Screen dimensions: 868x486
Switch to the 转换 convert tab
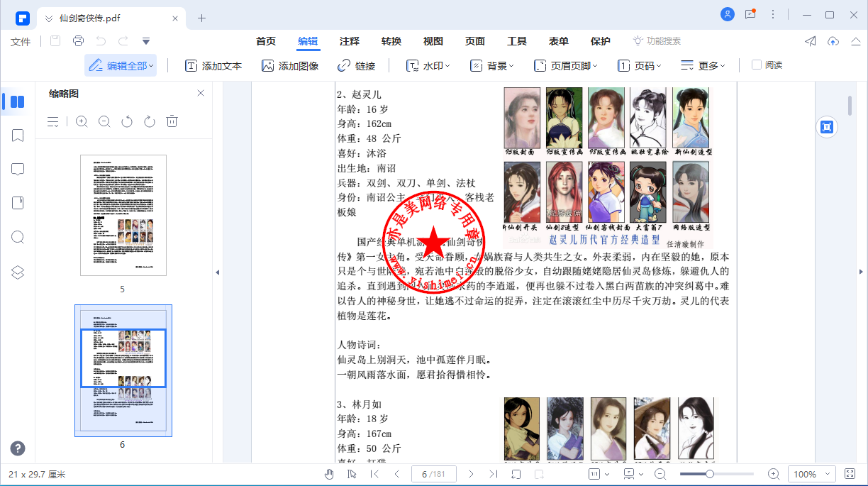(391, 41)
